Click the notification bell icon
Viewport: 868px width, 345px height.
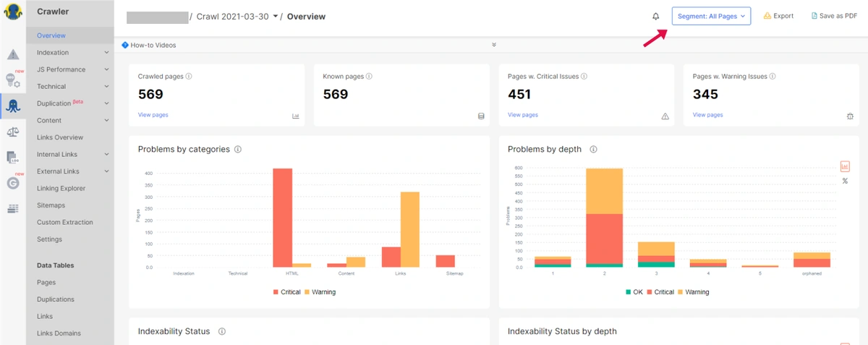tap(656, 16)
